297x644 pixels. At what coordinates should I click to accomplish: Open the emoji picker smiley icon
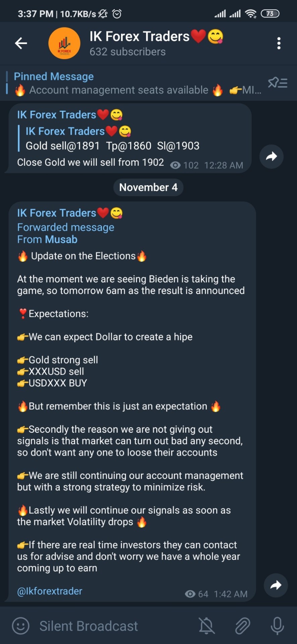click(20, 626)
